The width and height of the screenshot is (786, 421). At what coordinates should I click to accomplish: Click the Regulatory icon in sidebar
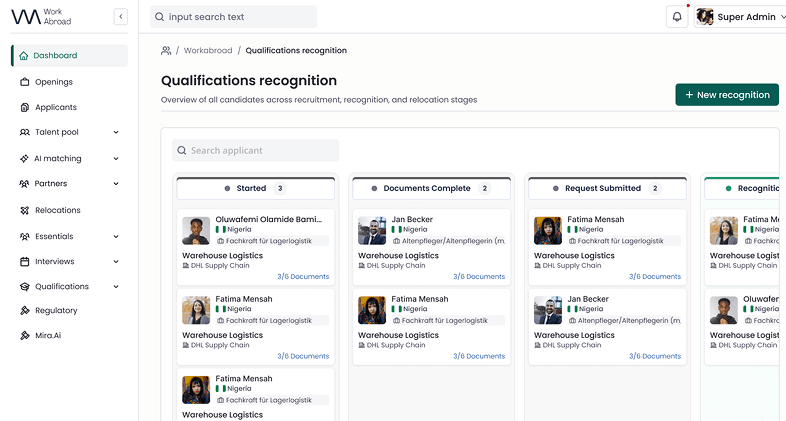(x=25, y=311)
